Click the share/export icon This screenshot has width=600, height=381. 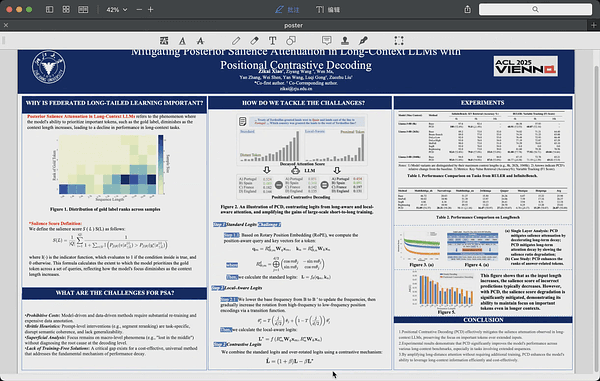tap(468, 10)
